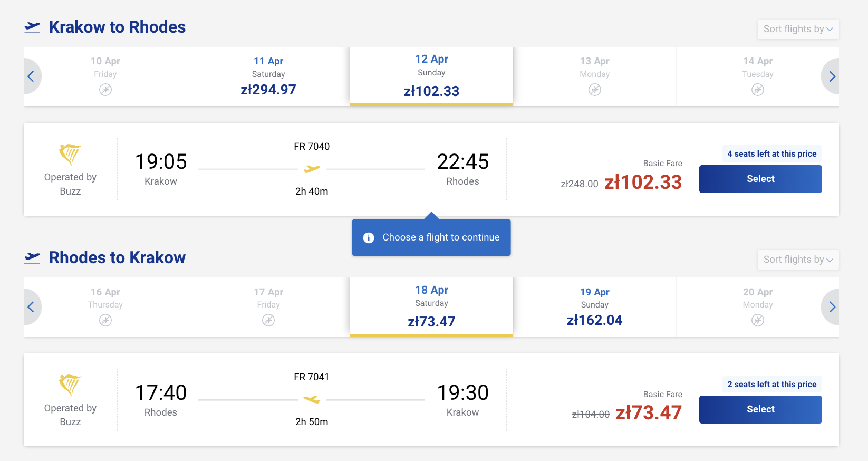Click next dates arrow for Krakow to Rhodes

click(x=832, y=76)
